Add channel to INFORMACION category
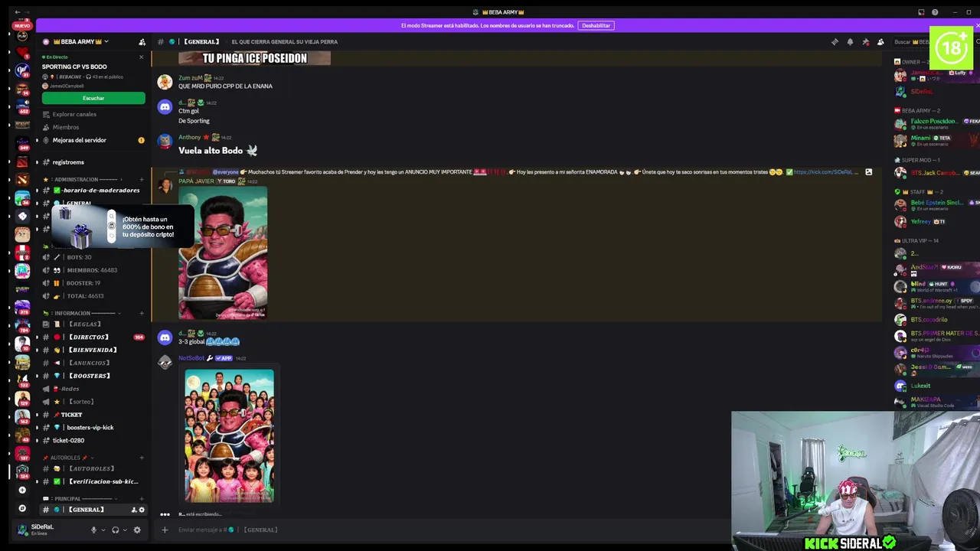Viewport: 980px width, 551px height. (x=142, y=313)
